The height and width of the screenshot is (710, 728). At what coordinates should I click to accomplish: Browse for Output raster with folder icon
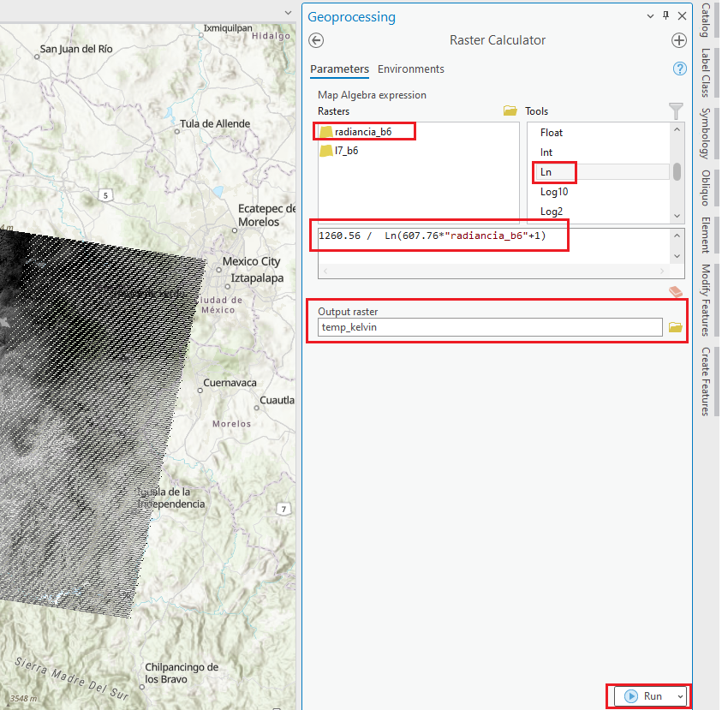[675, 327]
